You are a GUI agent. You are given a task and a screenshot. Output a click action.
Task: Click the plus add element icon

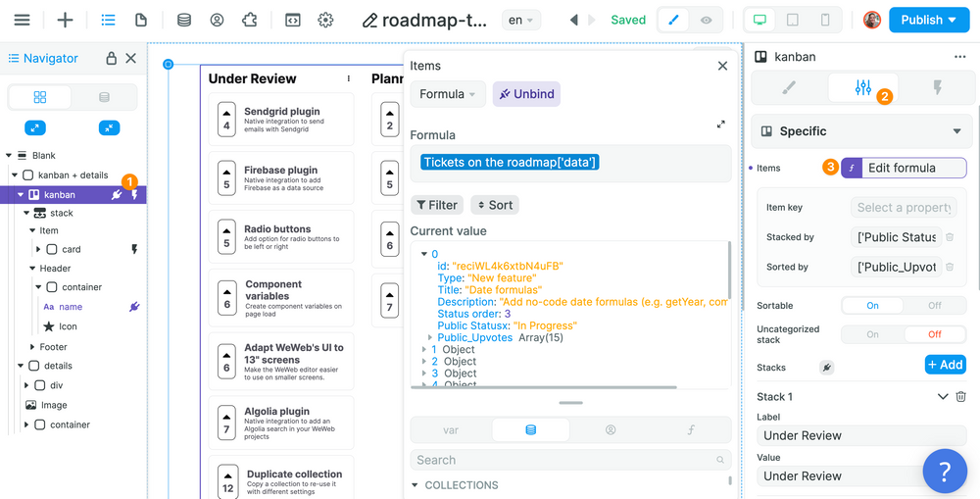click(x=65, y=20)
